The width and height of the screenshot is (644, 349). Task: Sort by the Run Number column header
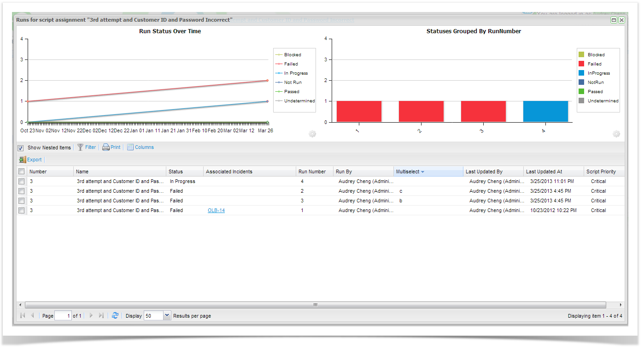[312, 172]
